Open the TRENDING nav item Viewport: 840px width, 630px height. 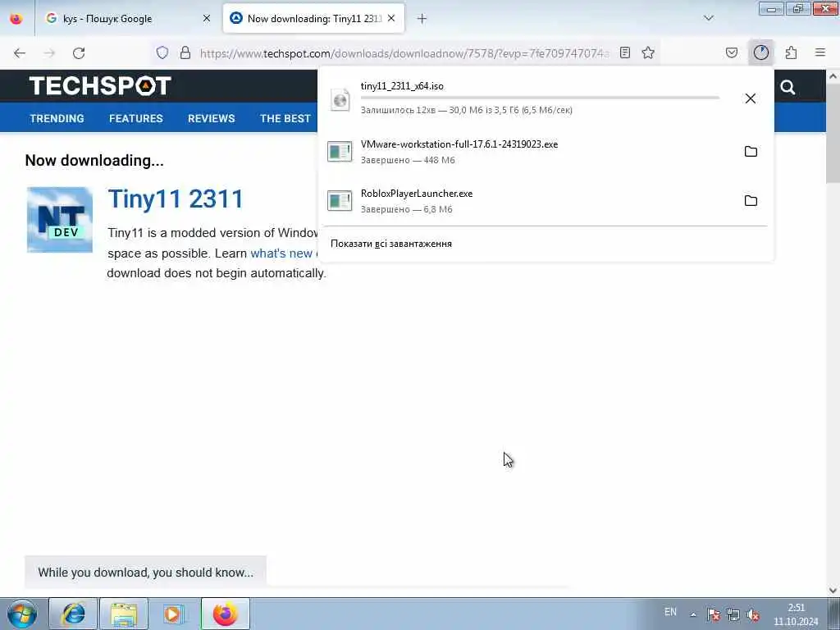[57, 118]
